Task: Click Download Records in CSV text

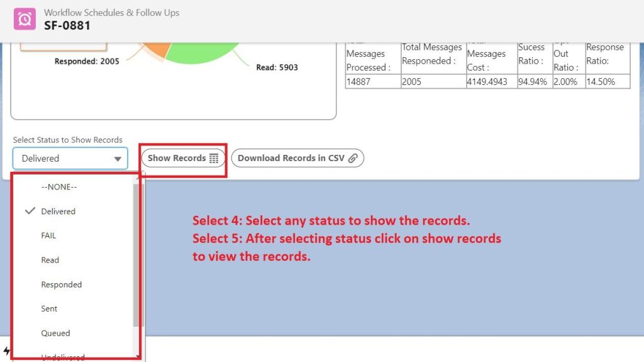Action: (x=291, y=158)
